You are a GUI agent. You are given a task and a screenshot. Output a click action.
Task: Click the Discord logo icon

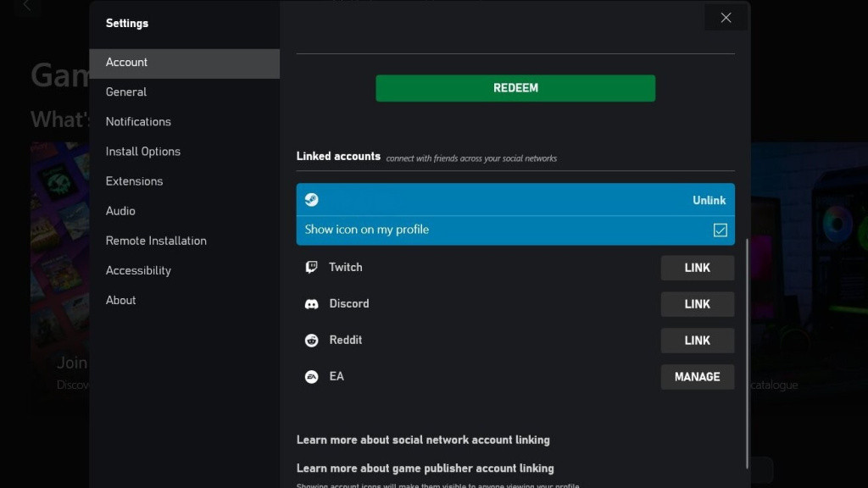click(312, 304)
